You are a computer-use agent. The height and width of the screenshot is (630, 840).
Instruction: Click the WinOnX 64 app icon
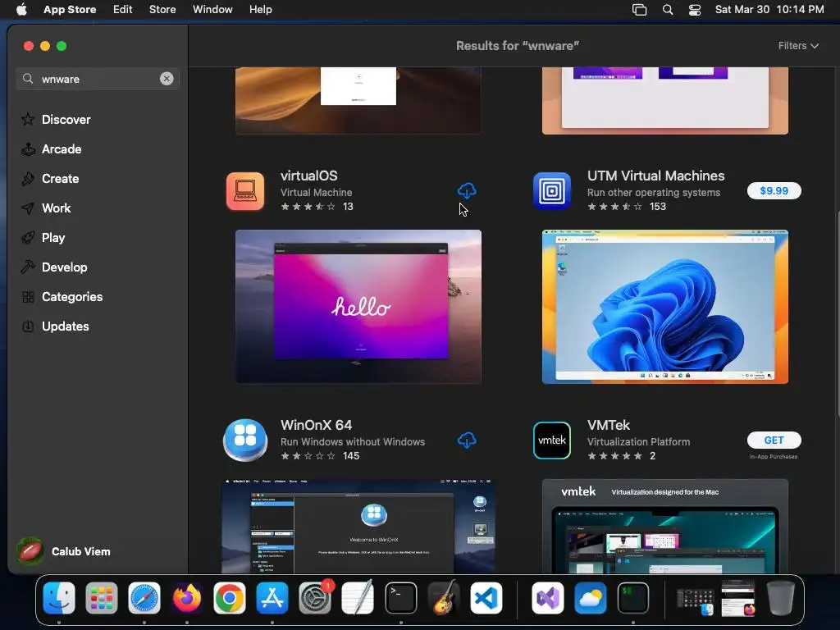pyautogui.click(x=244, y=441)
